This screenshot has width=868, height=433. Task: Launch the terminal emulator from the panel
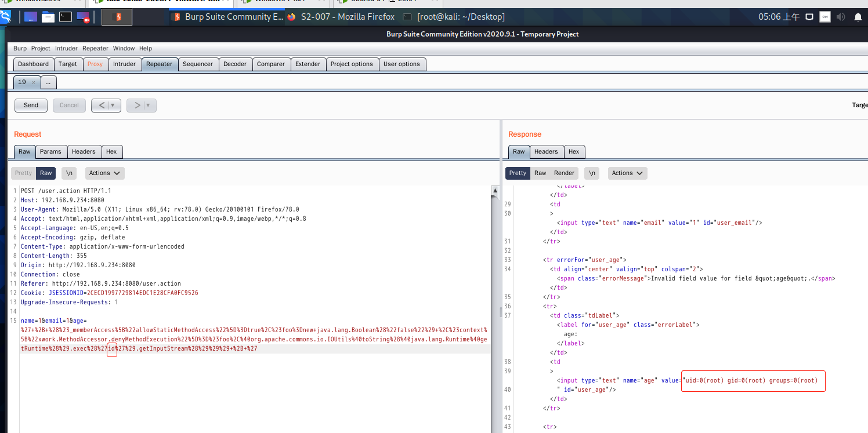tap(66, 17)
